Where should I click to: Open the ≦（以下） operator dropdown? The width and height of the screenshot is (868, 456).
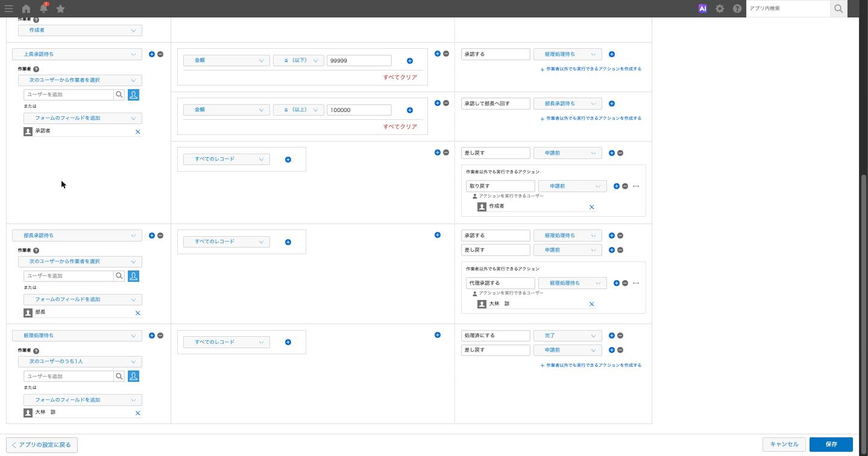click(x=298, y=60)
